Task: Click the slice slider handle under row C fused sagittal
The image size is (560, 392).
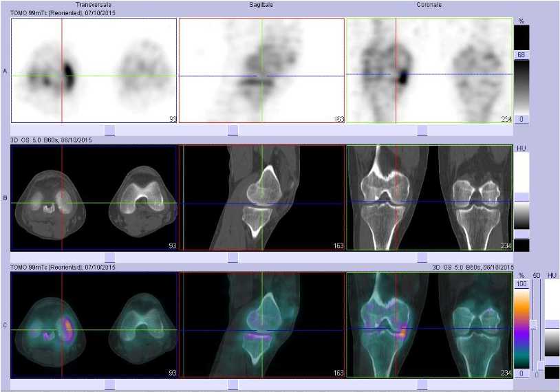Action: point(233,385)
